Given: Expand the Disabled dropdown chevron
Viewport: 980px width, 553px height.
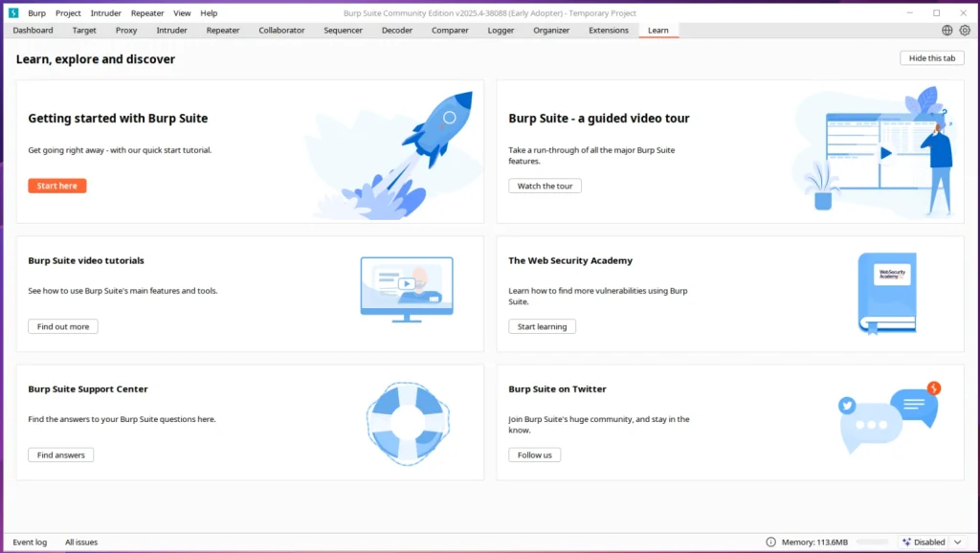Looking at the screenshot, I should click(957, 542).
